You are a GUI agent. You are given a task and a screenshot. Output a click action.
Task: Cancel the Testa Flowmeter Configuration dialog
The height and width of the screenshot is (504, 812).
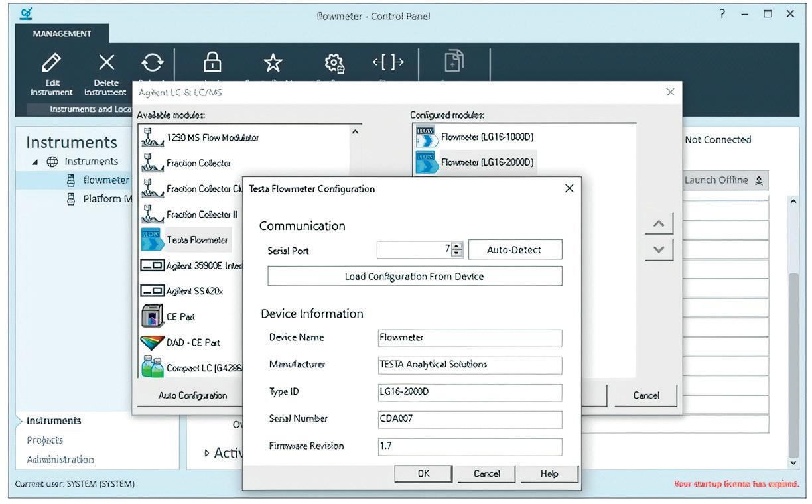[x=486, y=473]
